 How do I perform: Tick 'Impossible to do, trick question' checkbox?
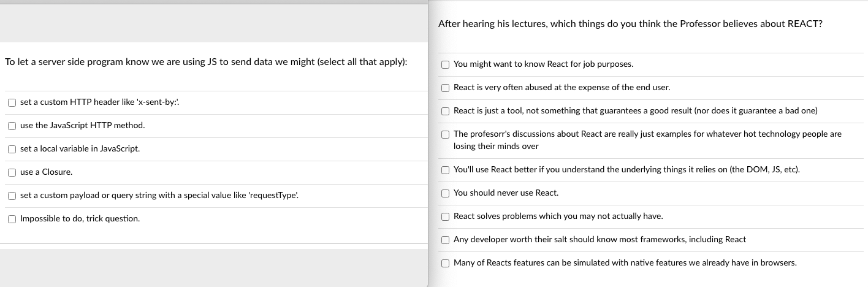(12, 219)
